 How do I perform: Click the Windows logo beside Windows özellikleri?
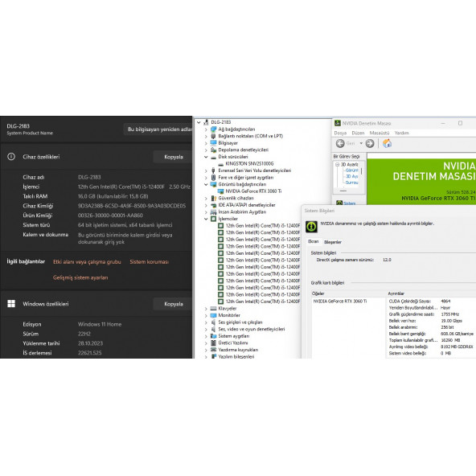coord(11,304)
